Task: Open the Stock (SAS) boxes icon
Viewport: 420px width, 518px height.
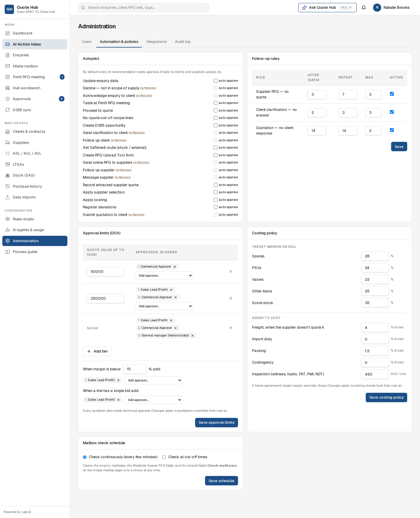Action: click(x=8, y=175)
